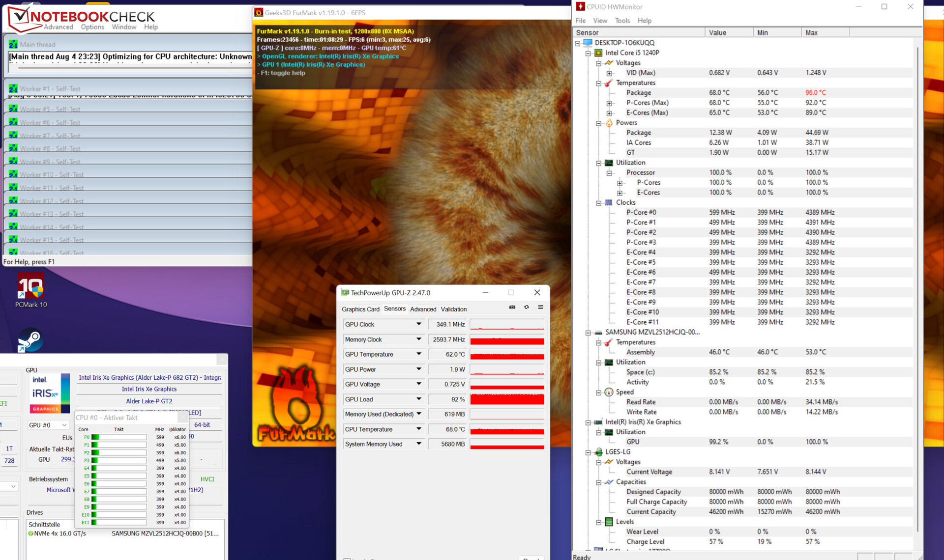
Task: Switch to Graphics Card tab in GPU-Z
Action: 360,309
